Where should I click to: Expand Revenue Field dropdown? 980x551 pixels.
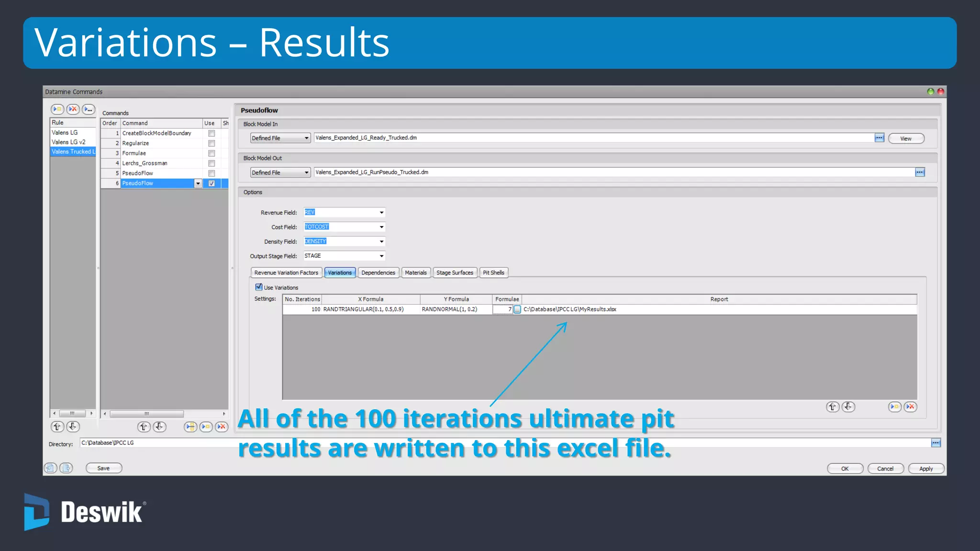tap(381, 212)
